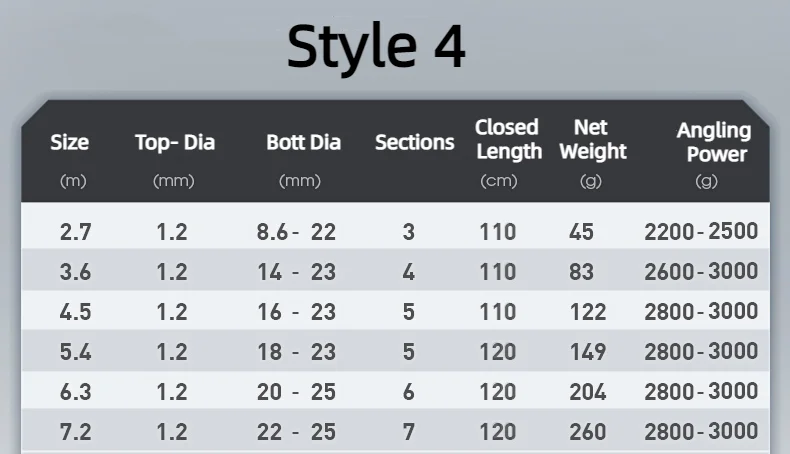Select the 3.6 size cell
The height and width of the screenshot is (454, 790).
coord(75,271)
